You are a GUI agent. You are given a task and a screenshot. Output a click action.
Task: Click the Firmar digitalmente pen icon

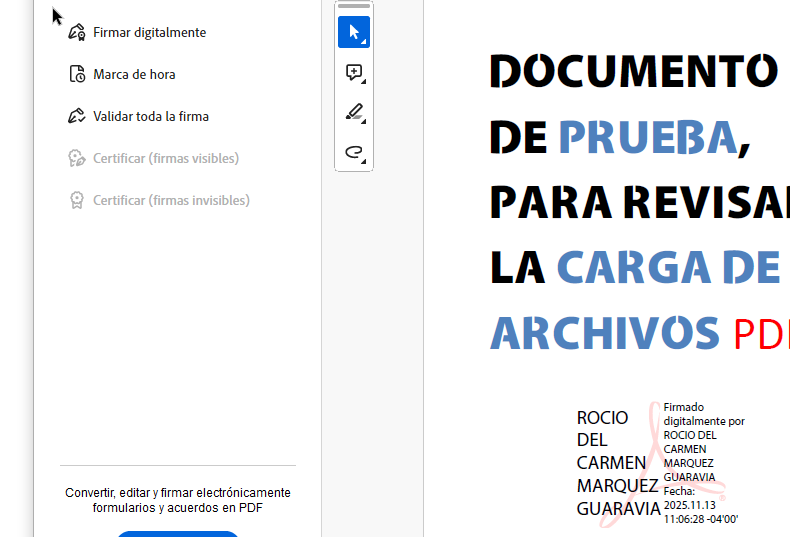77,32
